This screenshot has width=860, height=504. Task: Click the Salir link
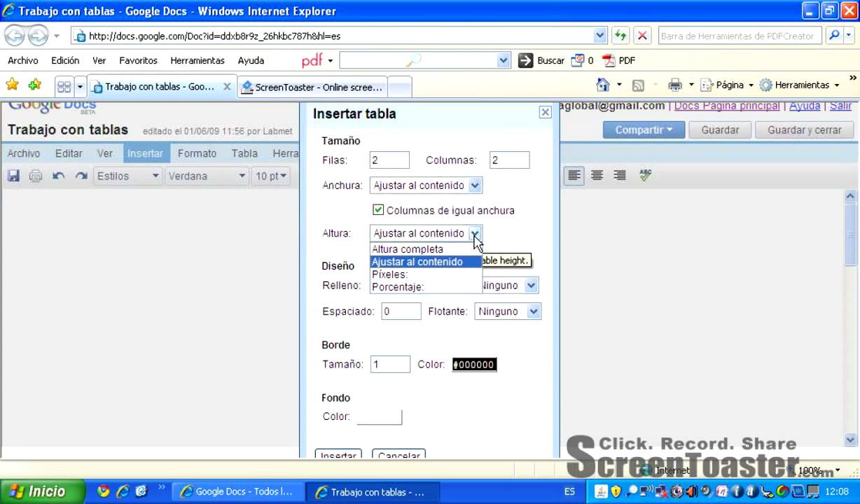click(840, 106)
